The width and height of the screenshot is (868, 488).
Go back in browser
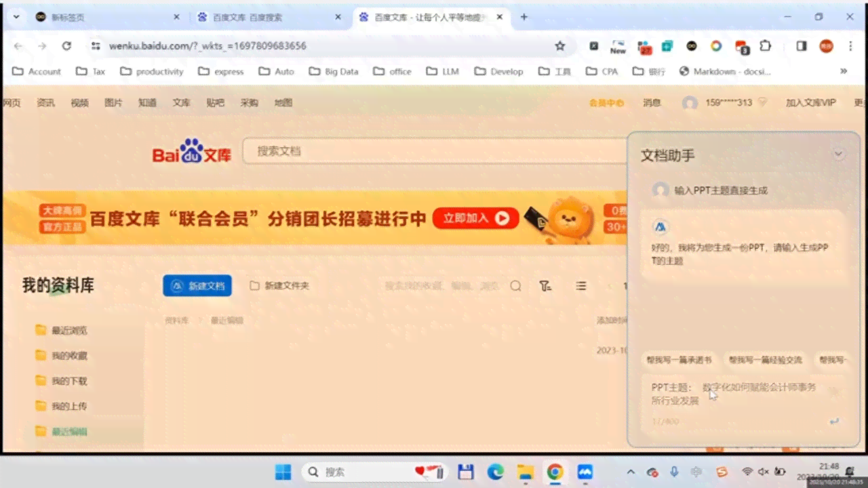coord(18,46)
